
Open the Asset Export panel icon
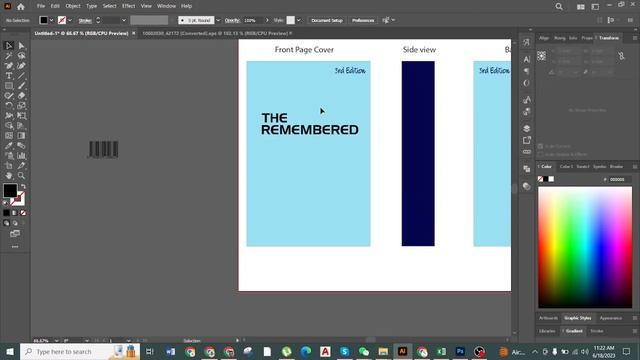[x=527, y=140]
